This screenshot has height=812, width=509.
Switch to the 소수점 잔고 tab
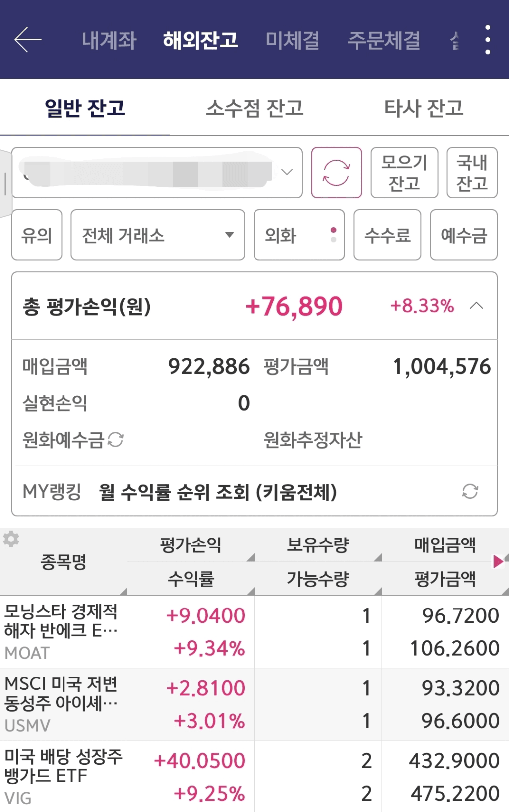(x=254, y=108)
